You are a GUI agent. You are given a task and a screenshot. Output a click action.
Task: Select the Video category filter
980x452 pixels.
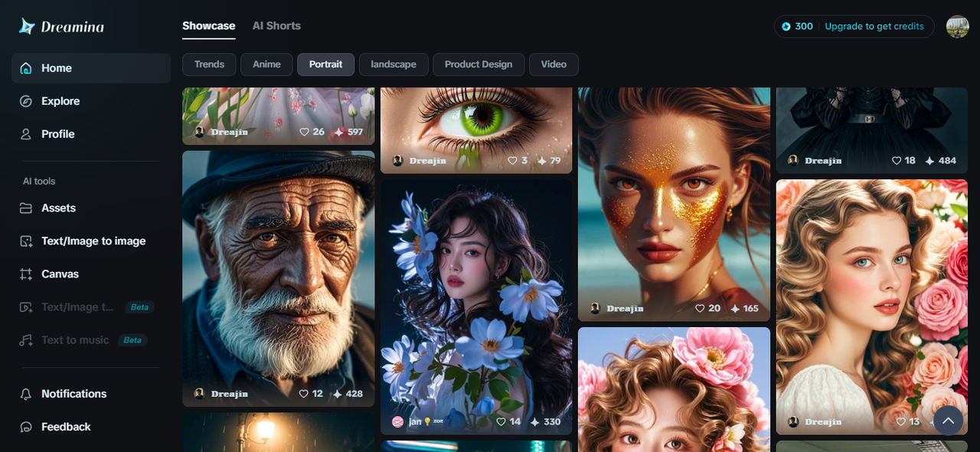(x=554, y=64)
